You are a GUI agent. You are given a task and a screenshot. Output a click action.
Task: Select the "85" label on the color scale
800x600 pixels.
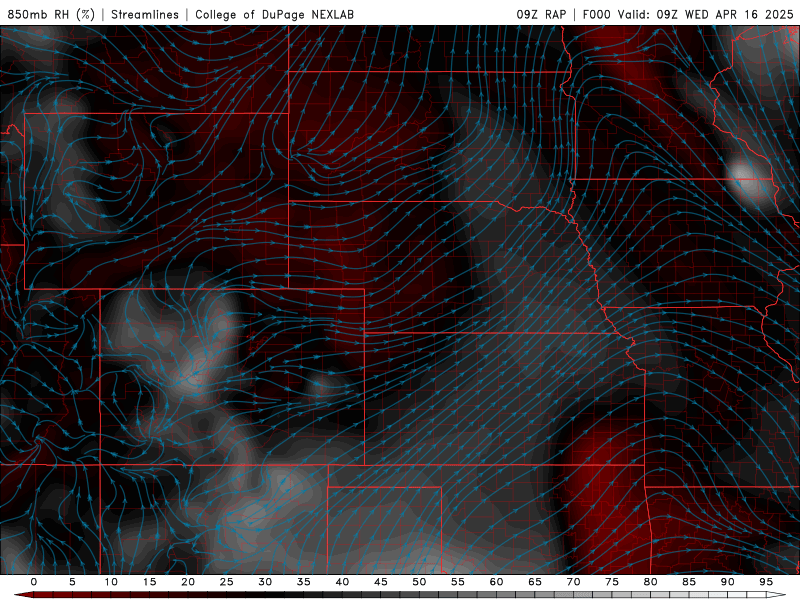click(689, 582)
